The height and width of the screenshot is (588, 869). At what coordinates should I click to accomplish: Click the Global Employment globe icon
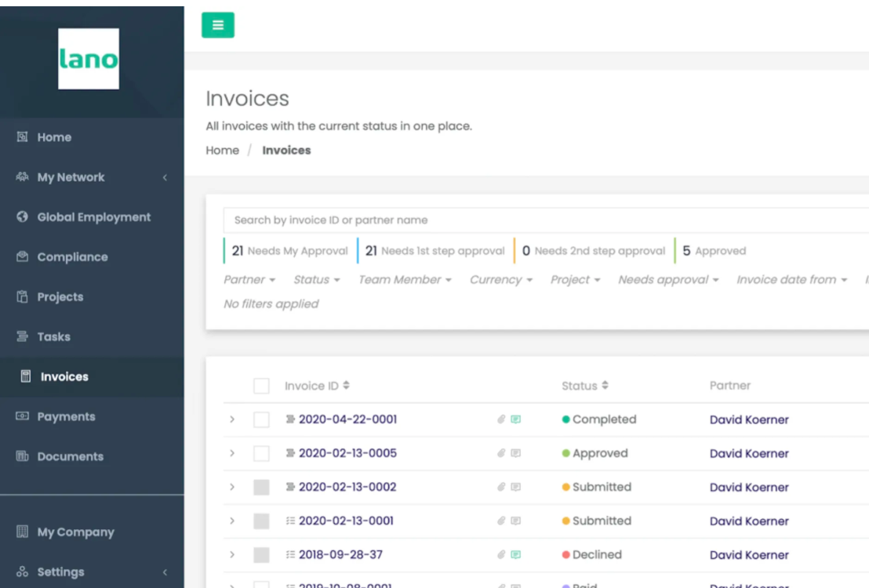tap(22, 216)
